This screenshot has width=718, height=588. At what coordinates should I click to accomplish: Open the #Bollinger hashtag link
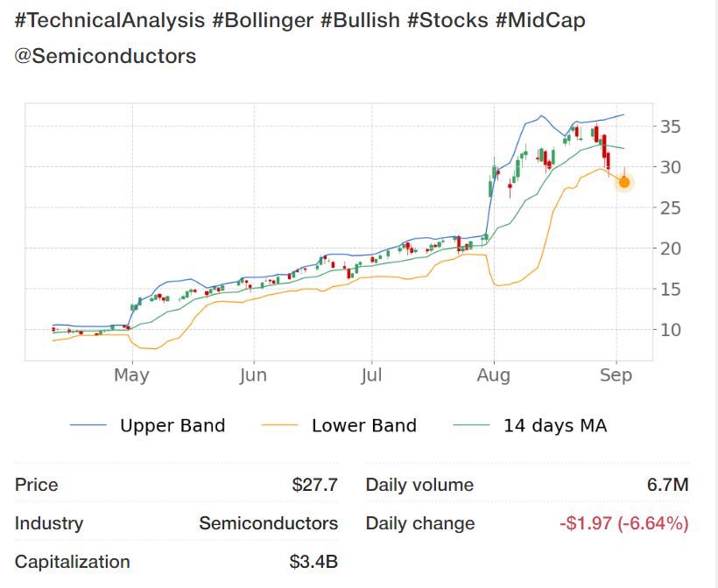coord(263,21)
